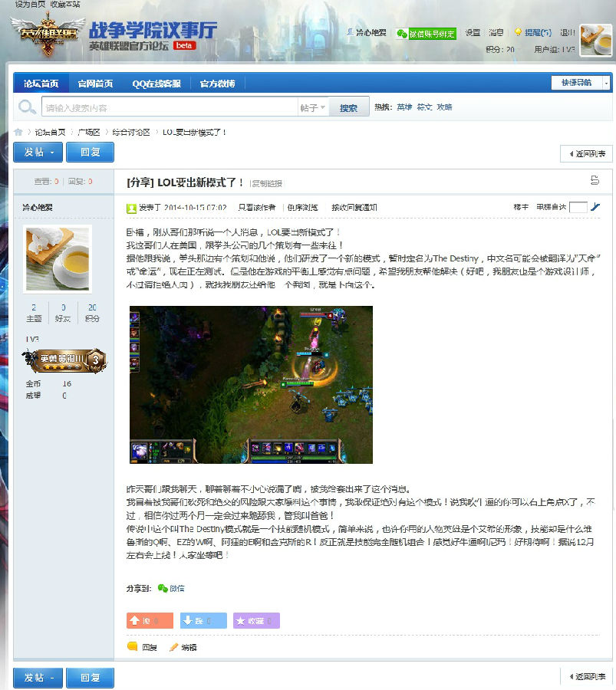Viewport: 616px width, 690px height.
Task: Click the print icon beside post title
Action: [x=595, y=180]
